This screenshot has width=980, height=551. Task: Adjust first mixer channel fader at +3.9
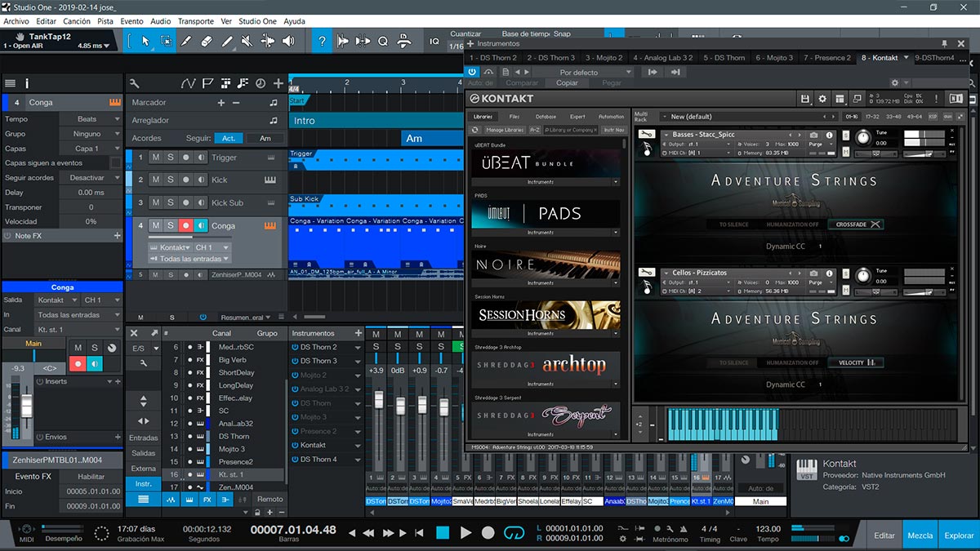point(378,400)
